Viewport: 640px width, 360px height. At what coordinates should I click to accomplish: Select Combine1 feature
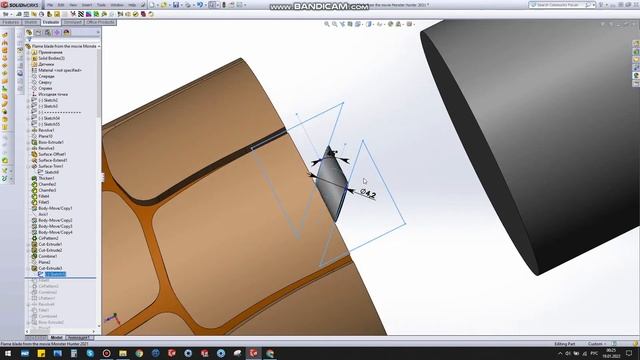click(x=48, y=256)
